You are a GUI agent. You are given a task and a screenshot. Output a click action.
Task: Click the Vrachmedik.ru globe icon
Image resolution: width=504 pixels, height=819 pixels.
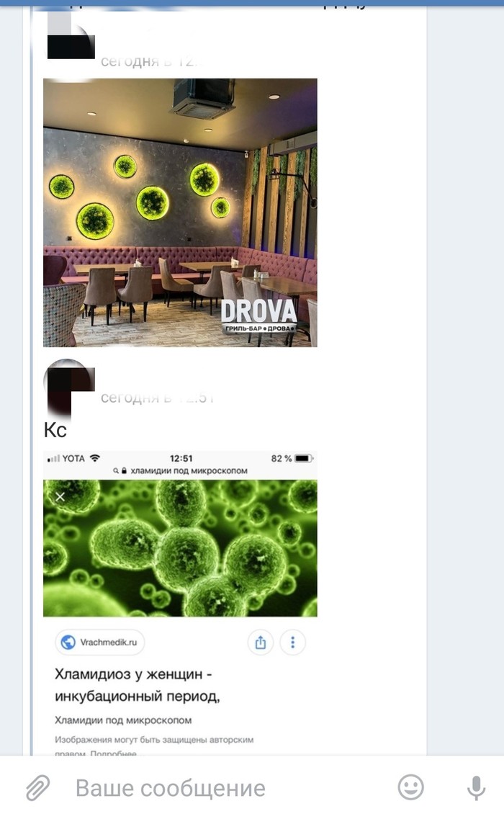click(68, 642)
